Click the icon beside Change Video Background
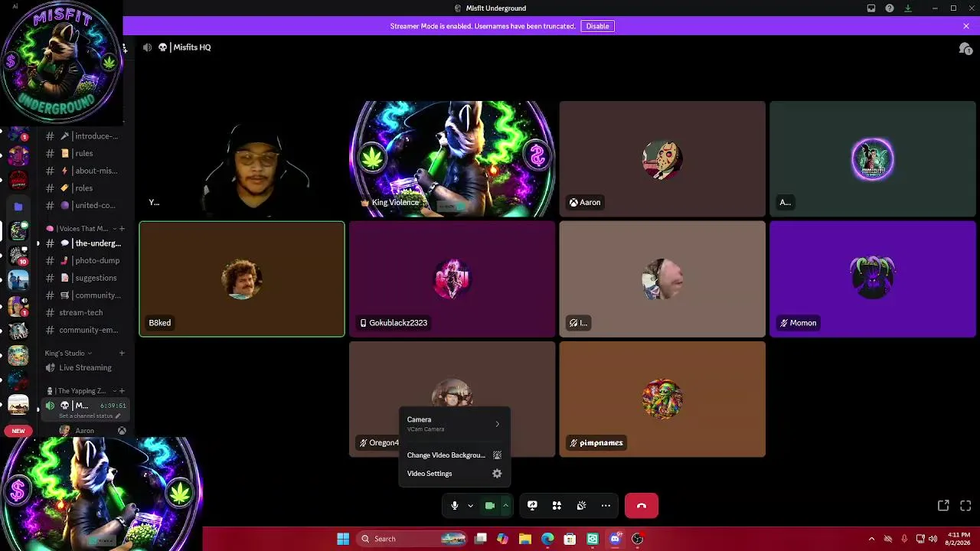Viewport: 980px width, 551px height. coord(497,455)
